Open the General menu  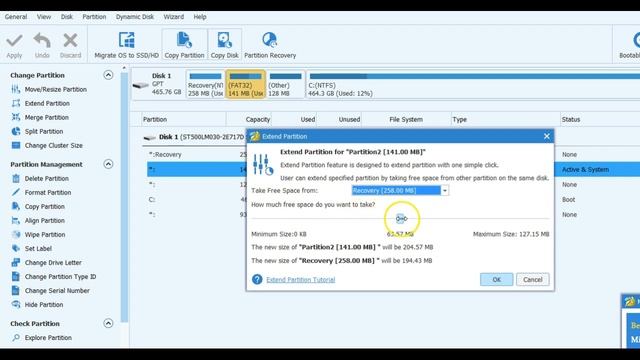click(x=16, y=17)
